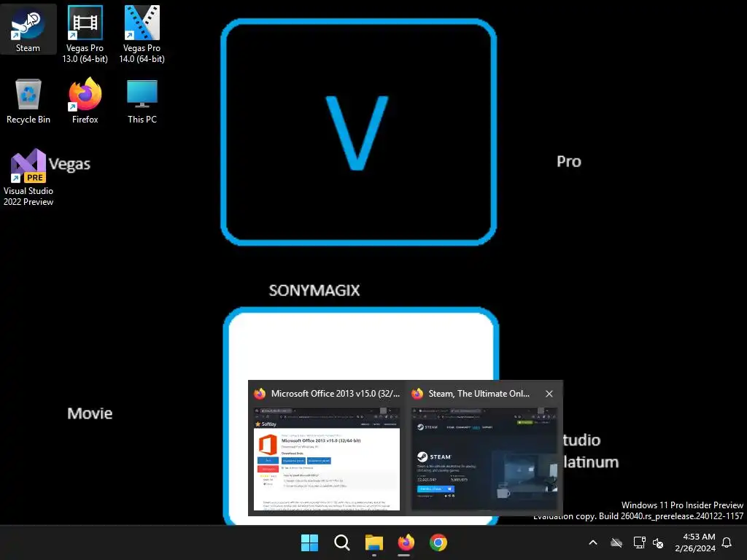Launch Google Chrome from taskbar
Screen dimensions: 747x560
tap(438, 542)
